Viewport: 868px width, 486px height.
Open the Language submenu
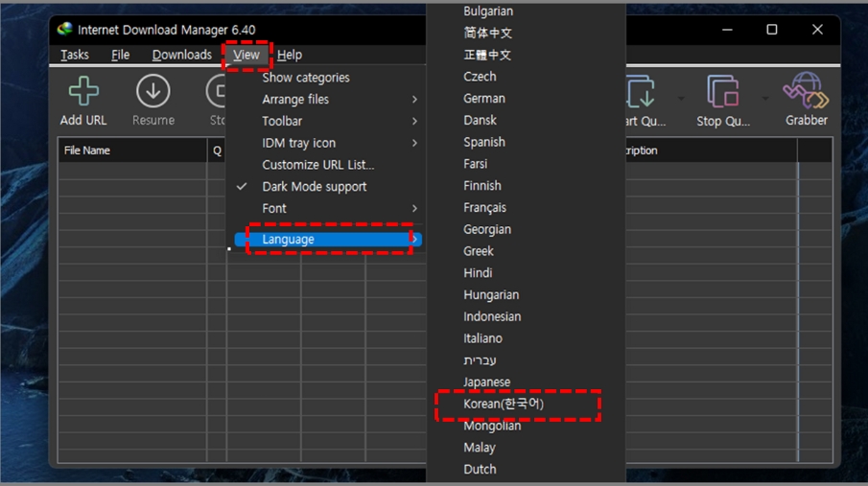(x=328, y=239)
